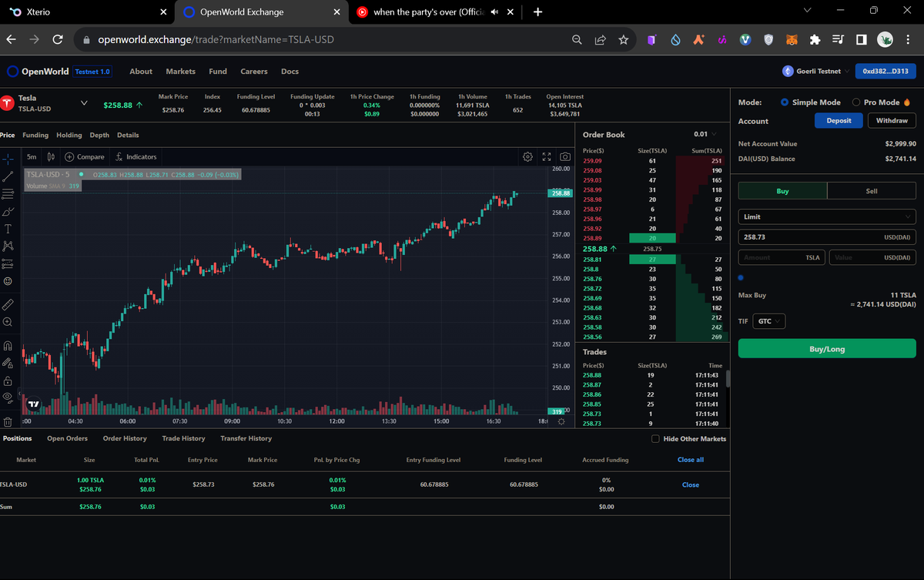
Task: Bookmark this page with the star icon
Action: point(624,39)
